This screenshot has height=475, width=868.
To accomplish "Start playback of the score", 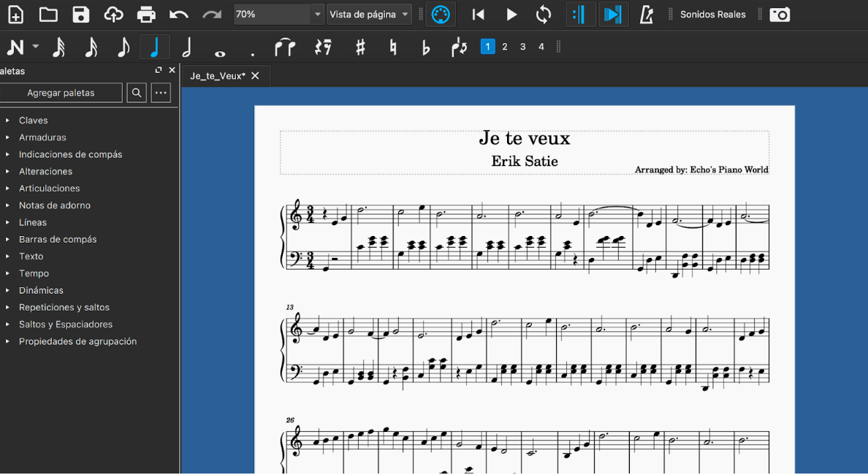I will coord(511,15).
